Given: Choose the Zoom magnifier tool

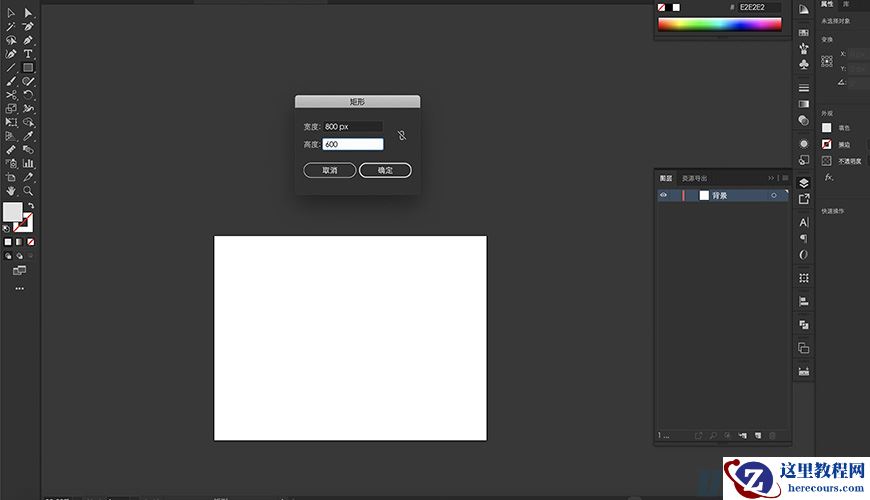Looking at the screenshot, I should [28, 190].
